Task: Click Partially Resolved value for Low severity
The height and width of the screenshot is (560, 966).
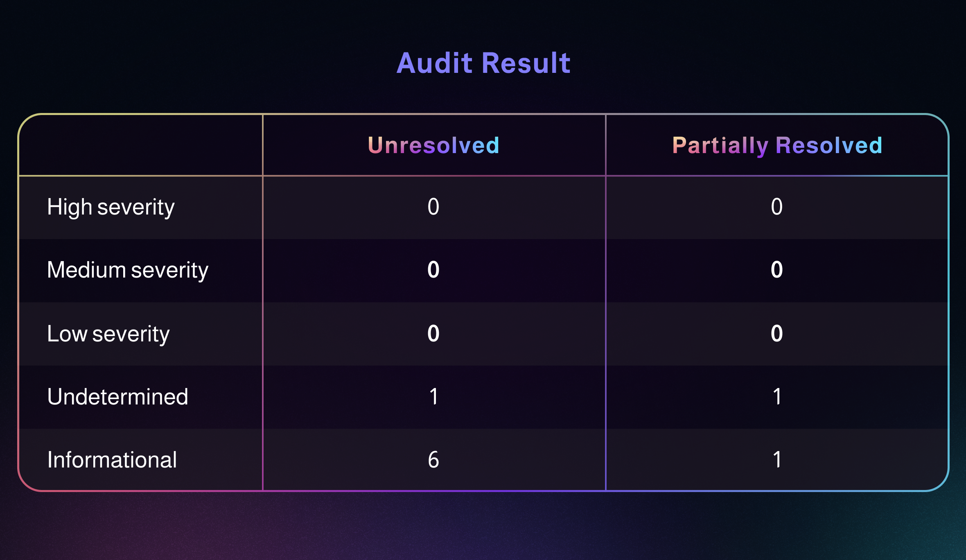Action: tap(776, 334)
